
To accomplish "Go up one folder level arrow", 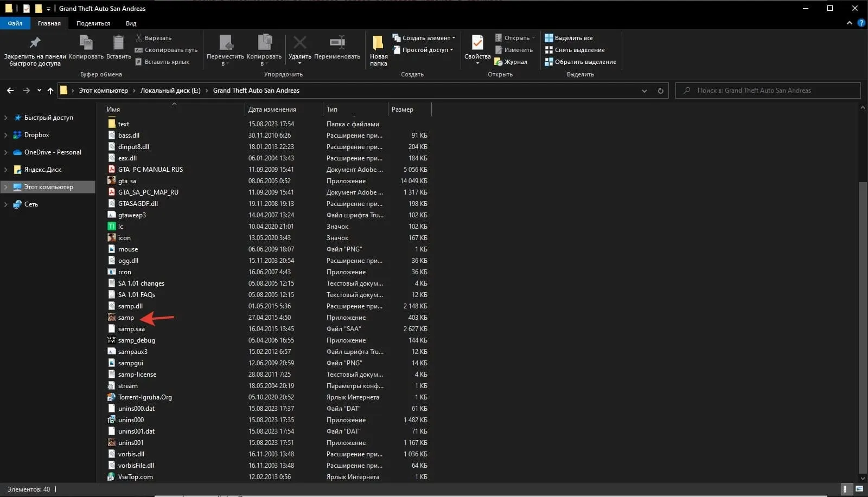I will pyautogui.click(x=50, y=91).
